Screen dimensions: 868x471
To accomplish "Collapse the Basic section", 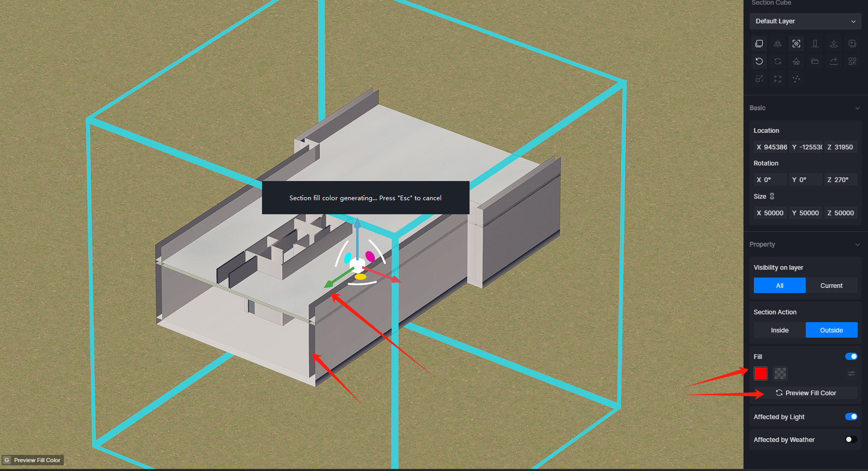I will [x=857, y=108].
